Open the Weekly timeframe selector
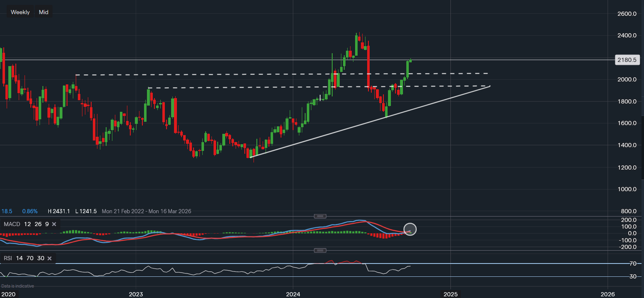The image size is (644, 298). (20, 12)
